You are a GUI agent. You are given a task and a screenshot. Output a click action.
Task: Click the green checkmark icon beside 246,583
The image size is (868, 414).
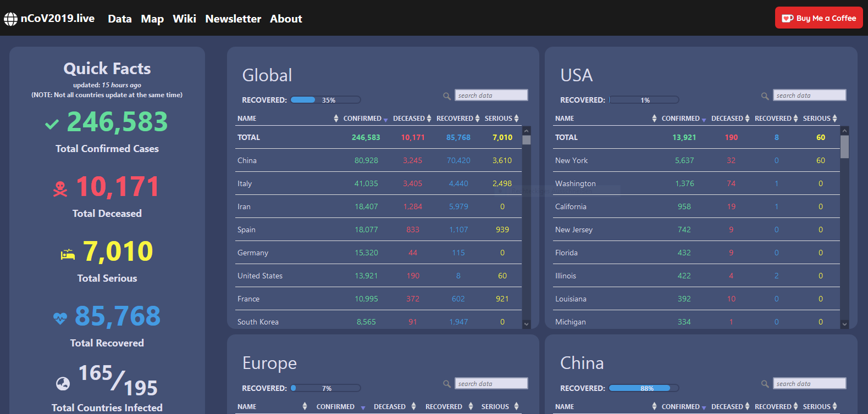(x=52, y=125)
